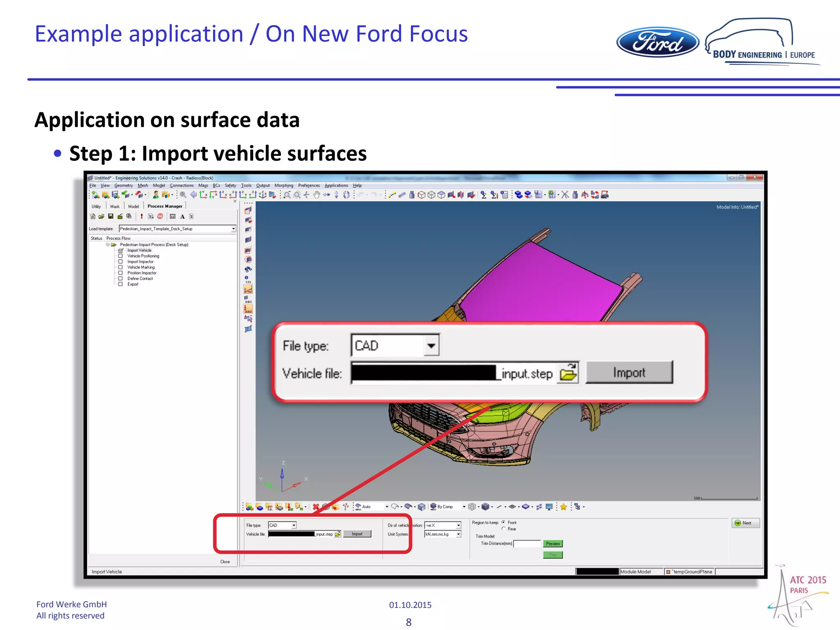The width and height of the screenshot is (840, 630).
Task: Select the Front region radio button
Action: (x=503, y=523)
